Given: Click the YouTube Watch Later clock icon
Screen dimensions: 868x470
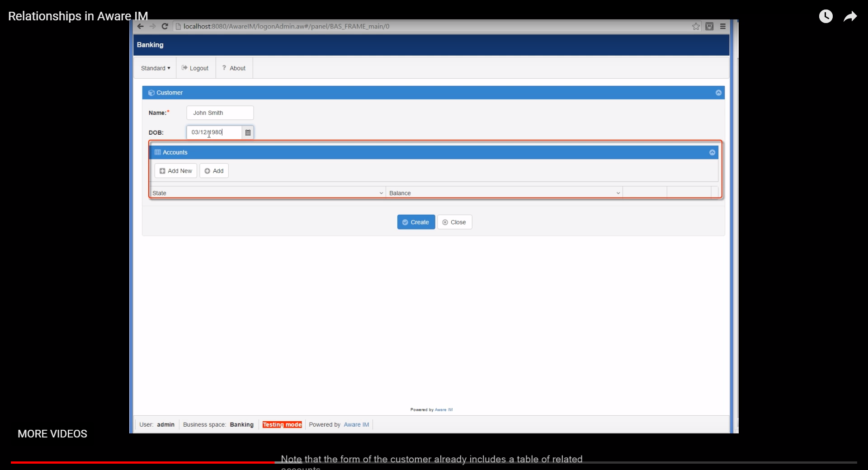Looking at the screenshot, I should tap(826, 16).
